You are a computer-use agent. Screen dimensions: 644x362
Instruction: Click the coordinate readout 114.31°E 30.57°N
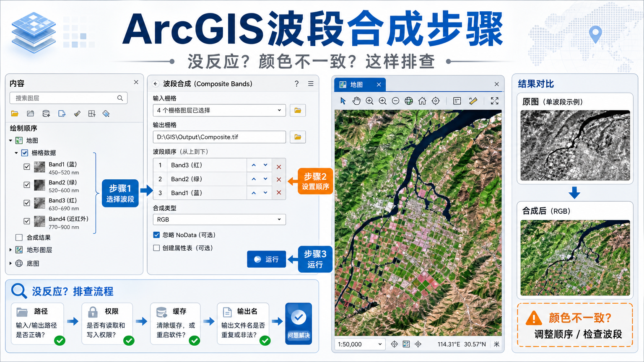(462, 344)
